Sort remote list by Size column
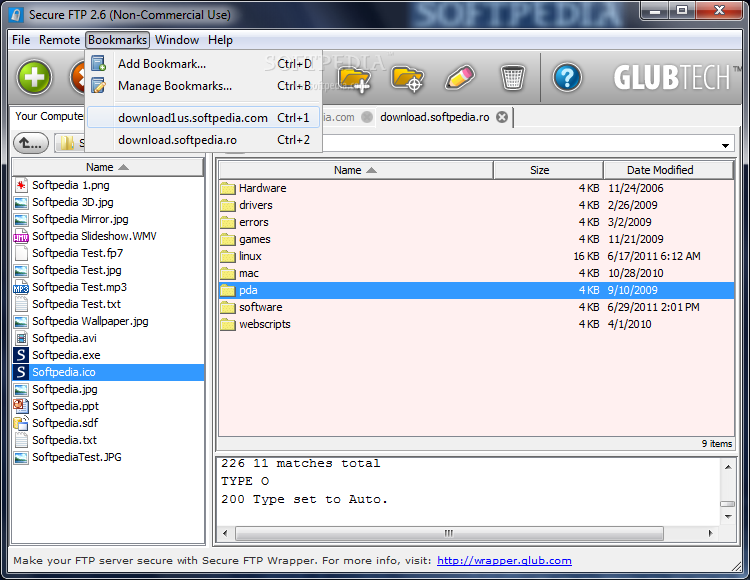Viewport: 750px width, 580px height. pos(548,170)
